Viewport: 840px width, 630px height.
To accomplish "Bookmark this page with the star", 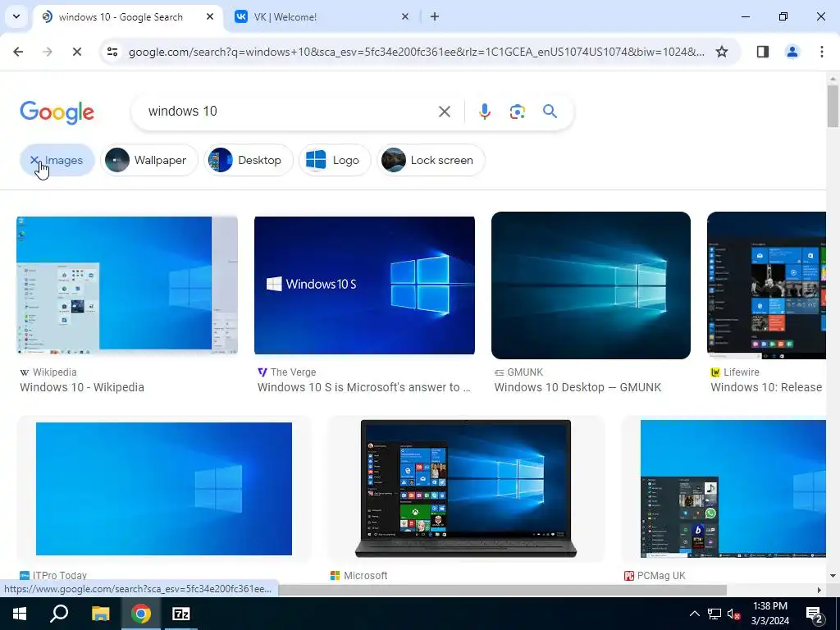I will point(722,52).
